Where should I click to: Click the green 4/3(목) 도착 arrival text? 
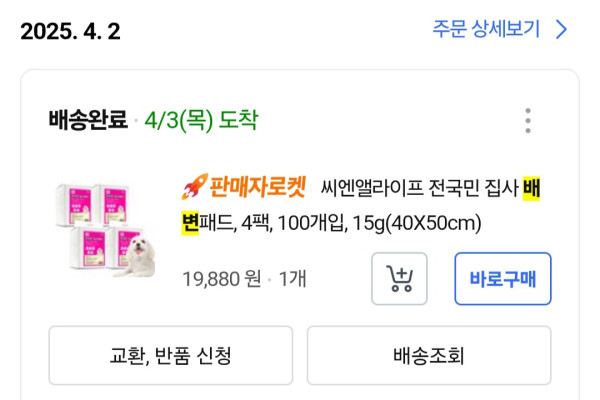pos(200,121)
